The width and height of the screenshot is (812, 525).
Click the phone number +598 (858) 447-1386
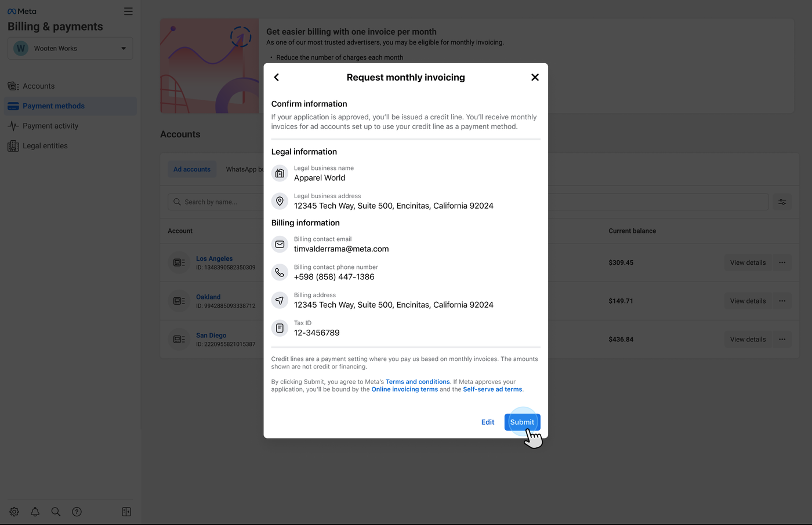point(334,277)
